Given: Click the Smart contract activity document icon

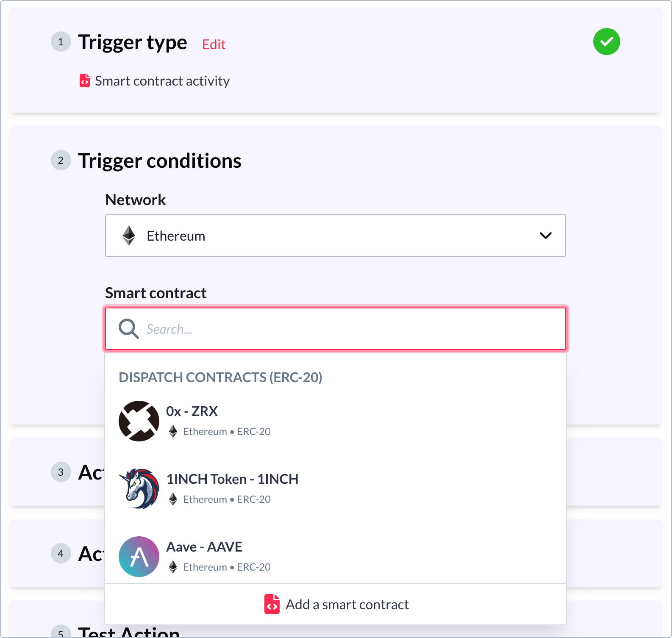Looking at the screenshot, I should point(85,80).
